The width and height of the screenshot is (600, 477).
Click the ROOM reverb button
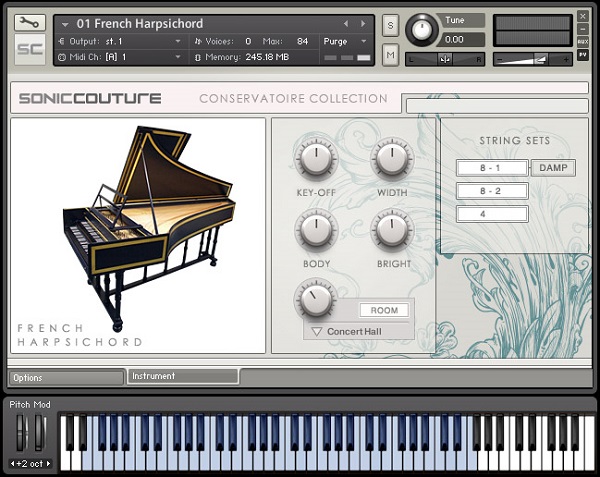384,310
